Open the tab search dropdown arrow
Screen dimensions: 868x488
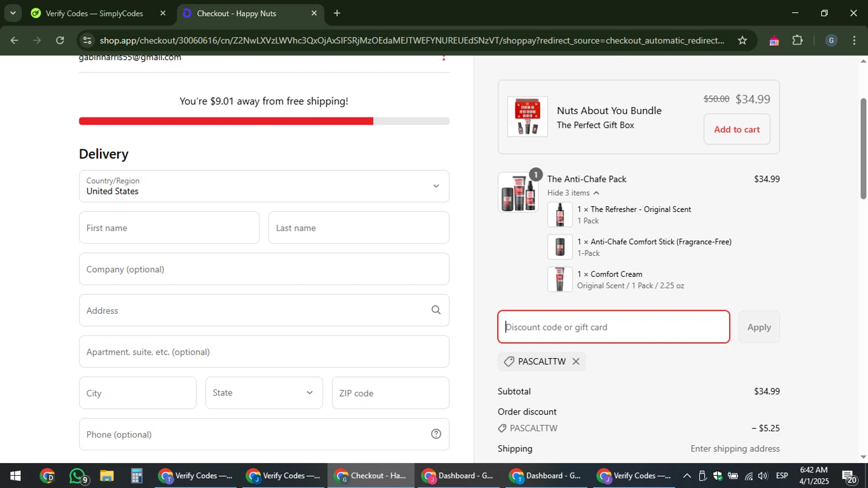click(x=13, y=13)
